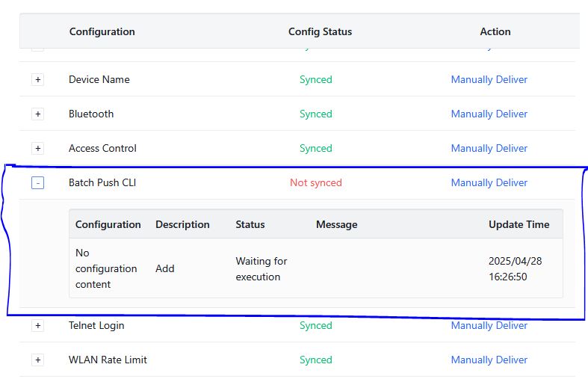Manually Deliver the Access Control config
This screenshot has width=588, height=379.
489,149
